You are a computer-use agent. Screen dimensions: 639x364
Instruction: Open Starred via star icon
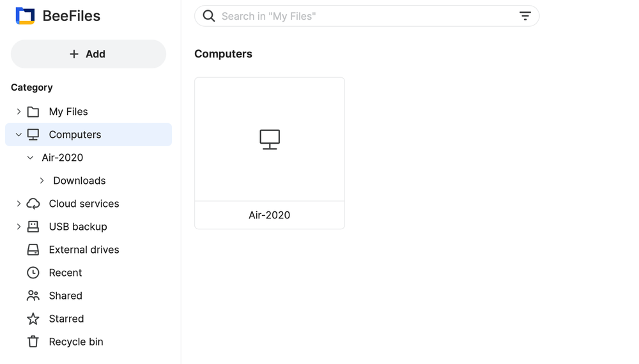pyautogui.click(x=33, y=319)
